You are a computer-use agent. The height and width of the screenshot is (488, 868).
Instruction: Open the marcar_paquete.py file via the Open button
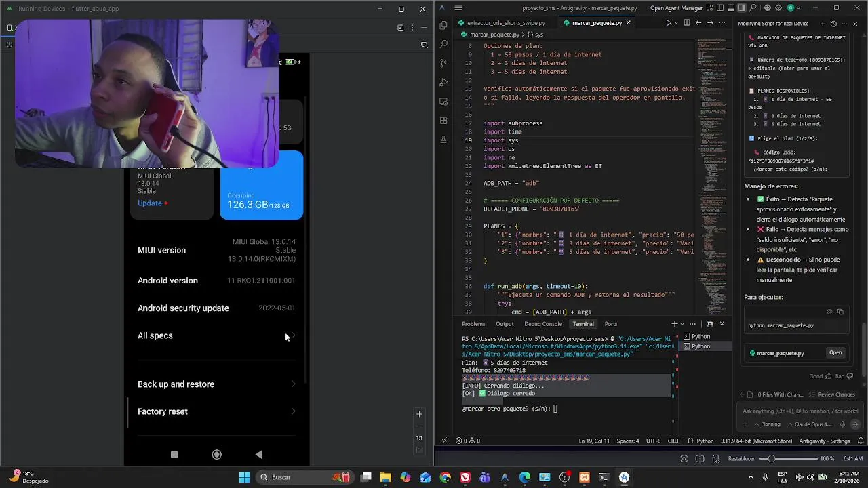[835, 352]
